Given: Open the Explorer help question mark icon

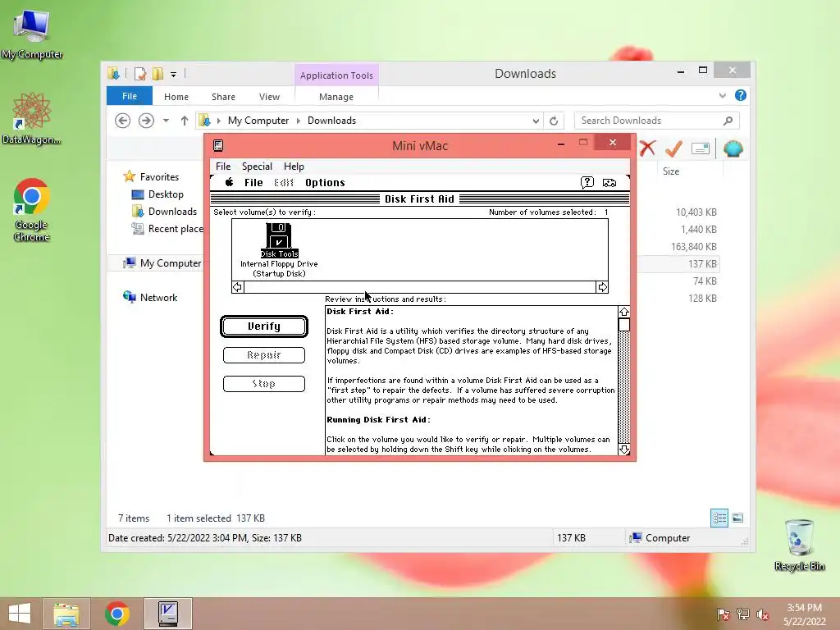Looking at the screenshot, I should pos(741,95).
